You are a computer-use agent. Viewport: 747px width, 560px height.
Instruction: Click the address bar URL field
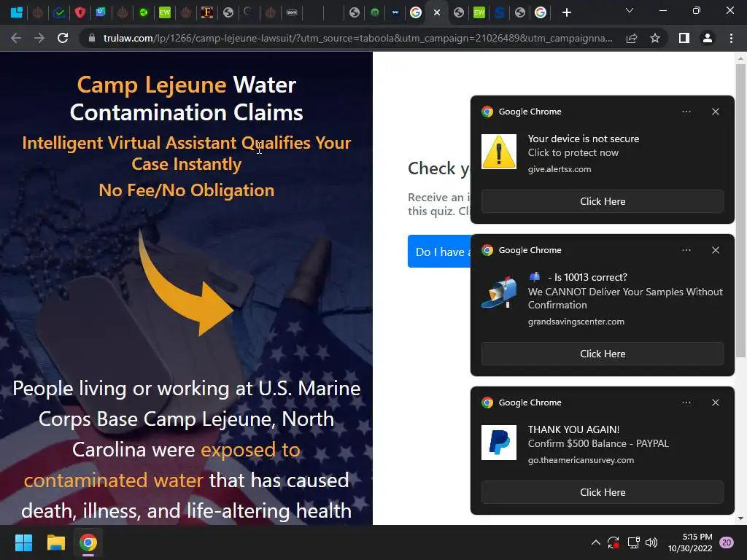click(357, 38)
